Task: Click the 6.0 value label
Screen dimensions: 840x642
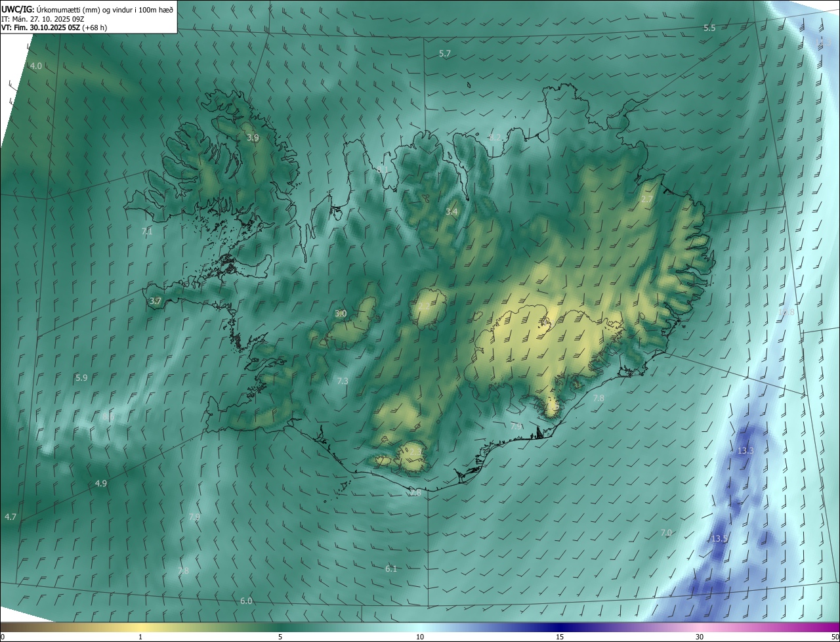Action: [246, 601]
